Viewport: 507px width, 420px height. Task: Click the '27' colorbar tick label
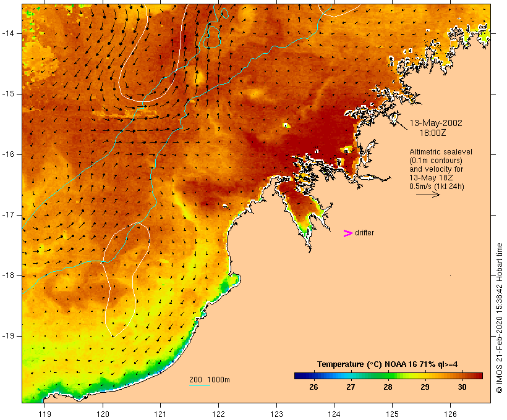pyautogui.click(x=351, y=387)
